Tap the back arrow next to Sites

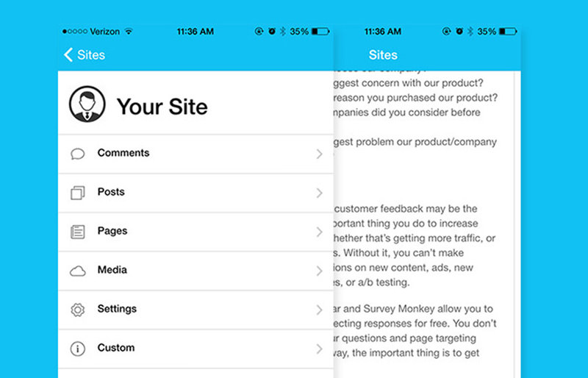tap(68, 55)
